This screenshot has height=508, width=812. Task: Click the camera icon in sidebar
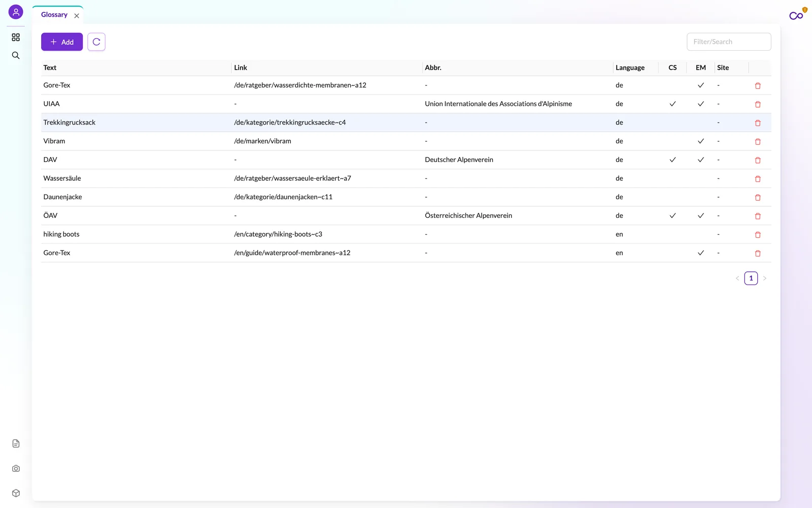point(16,468)
